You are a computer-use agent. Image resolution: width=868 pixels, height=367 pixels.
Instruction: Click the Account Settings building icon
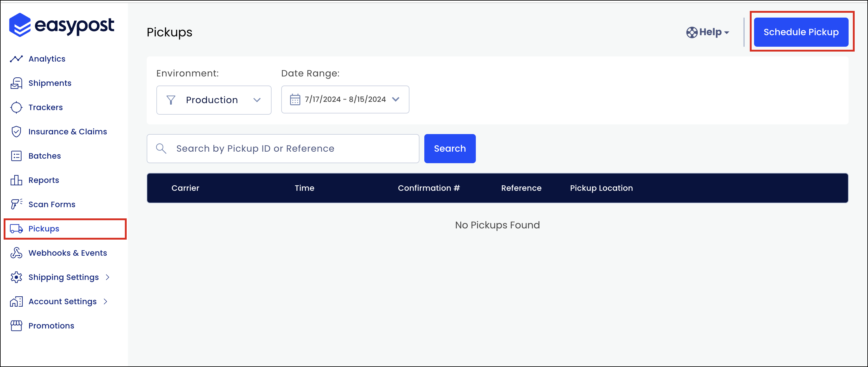(16, 301)
